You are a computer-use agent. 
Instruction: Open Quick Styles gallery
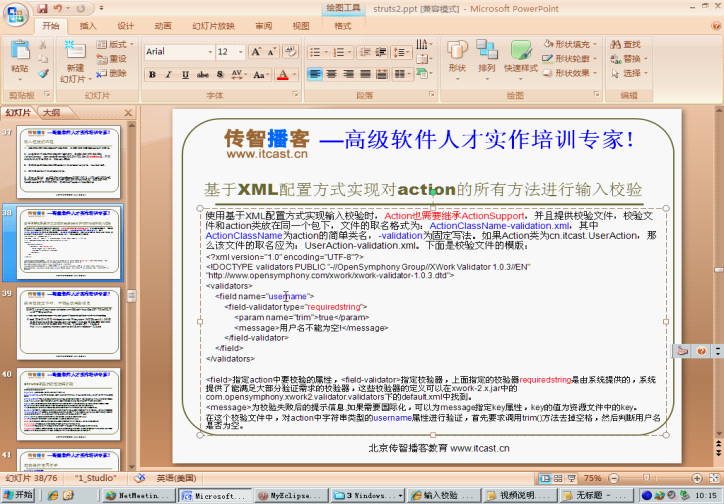tap(521, 58)
